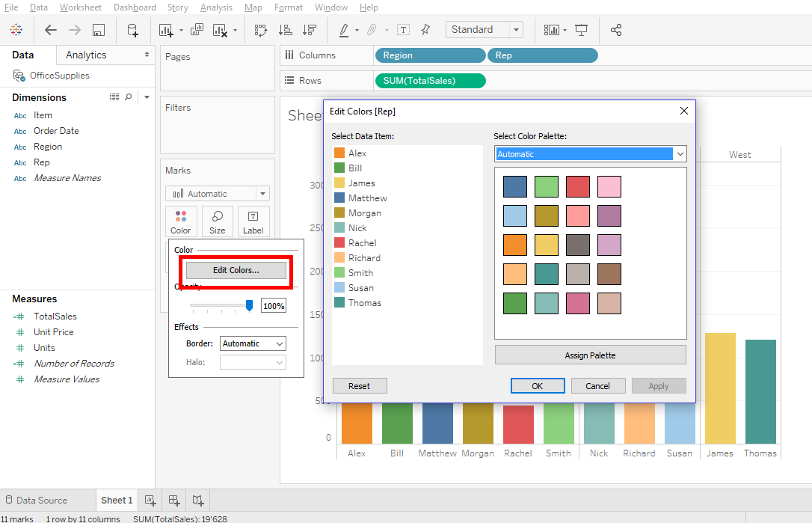Image resolution: width=812 pixels, height=523 pixels.
Task: Open the Analysis menu
Action: pos(216,7)
